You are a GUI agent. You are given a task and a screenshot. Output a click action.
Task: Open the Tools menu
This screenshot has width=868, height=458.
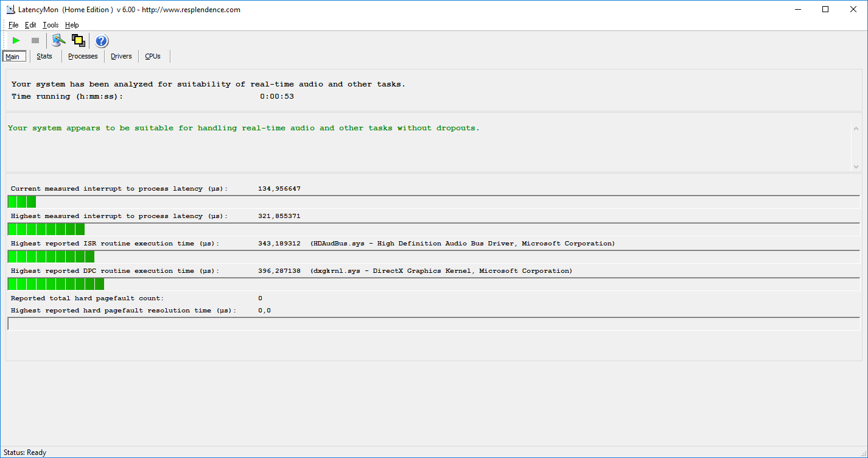51,25
